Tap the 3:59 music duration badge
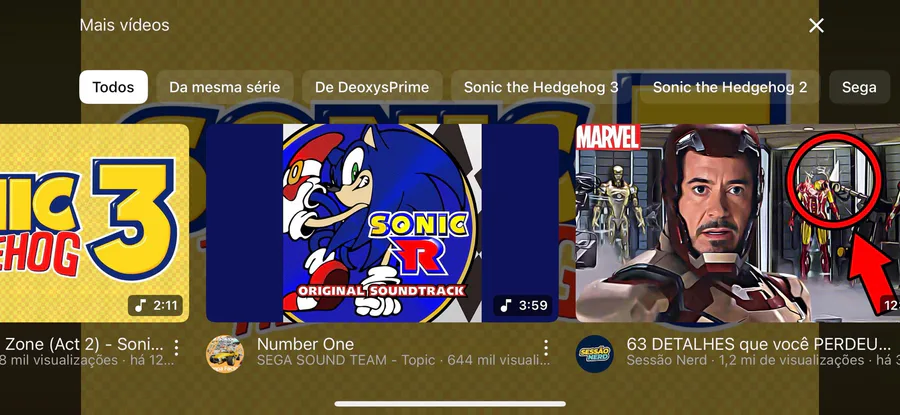The height and width of the screenshot is (415, 900). click(x=523, y=305)
